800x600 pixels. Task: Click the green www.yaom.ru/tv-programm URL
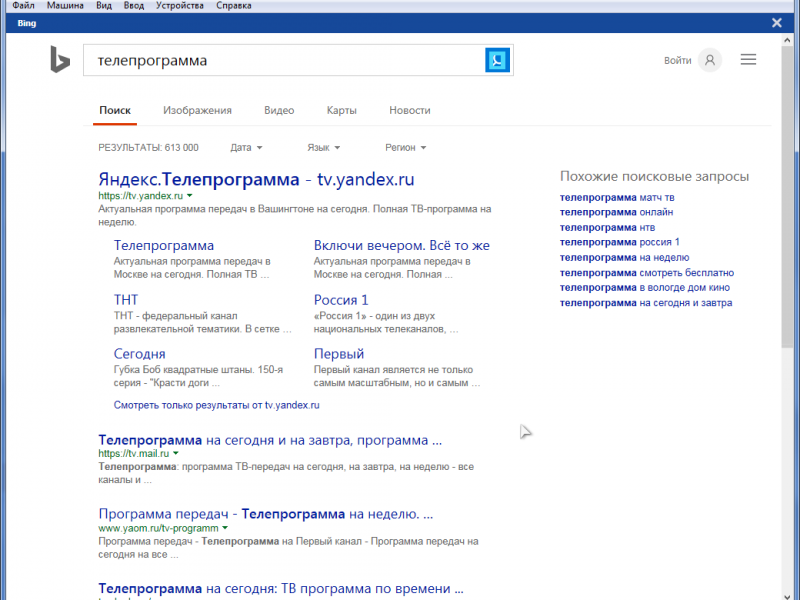tap(158, 528)
